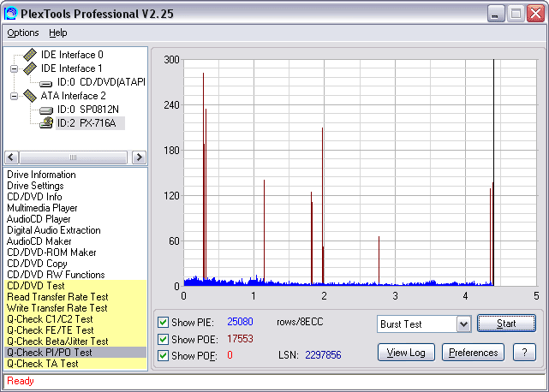Click the SP0812N hard drive icon

[45, 110]
